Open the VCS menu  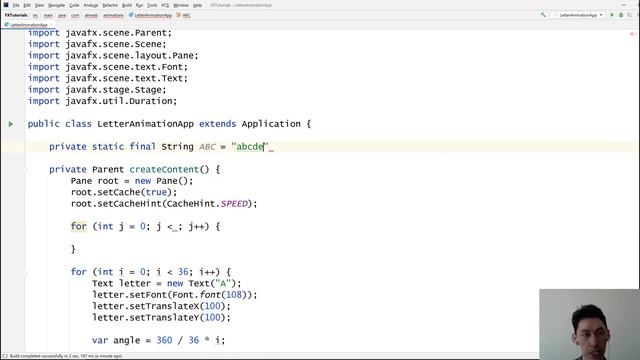point(165,5)
